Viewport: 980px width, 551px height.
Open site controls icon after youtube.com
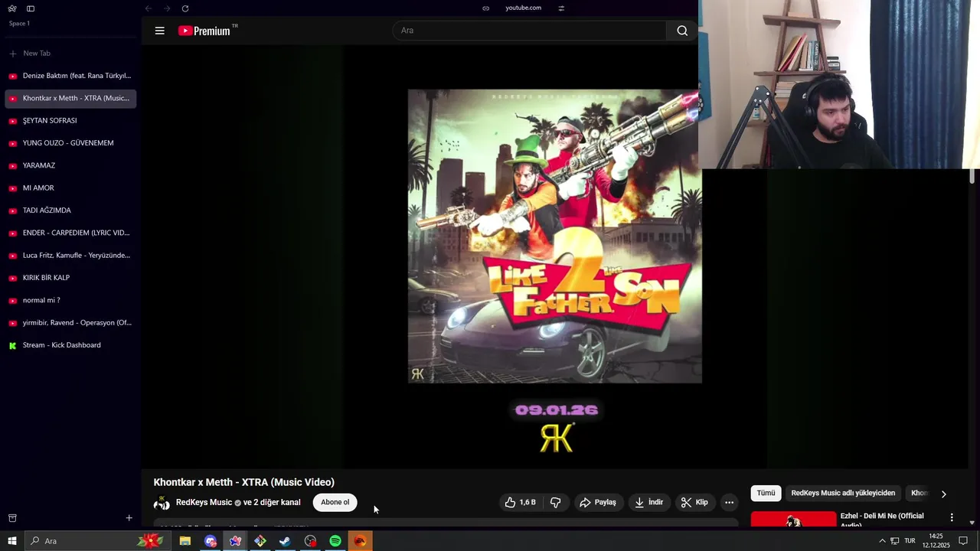[561, 8]
